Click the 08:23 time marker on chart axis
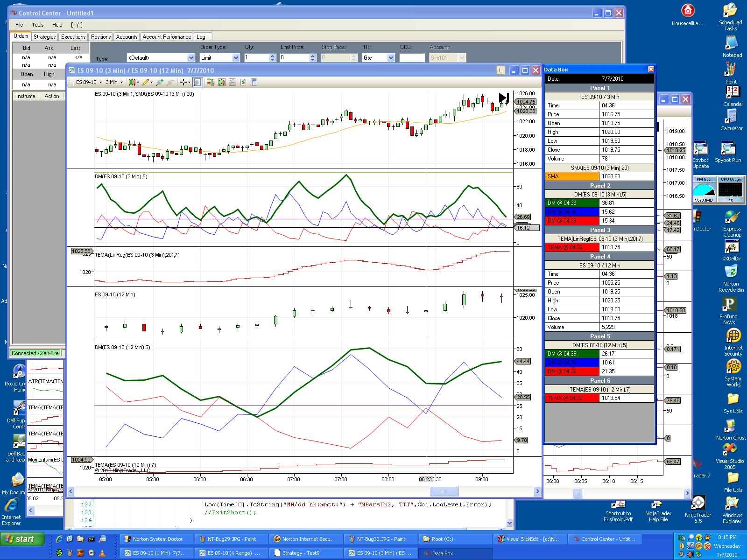The height and width of the screenshot is (560, 747). click(425, 479)
